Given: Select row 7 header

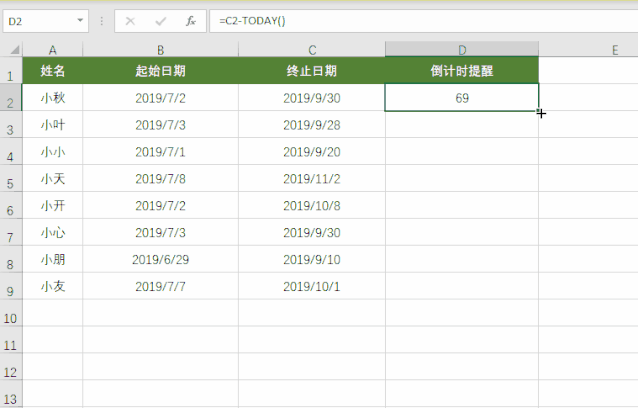Looking at the screenshot, I should pos(11,232).
